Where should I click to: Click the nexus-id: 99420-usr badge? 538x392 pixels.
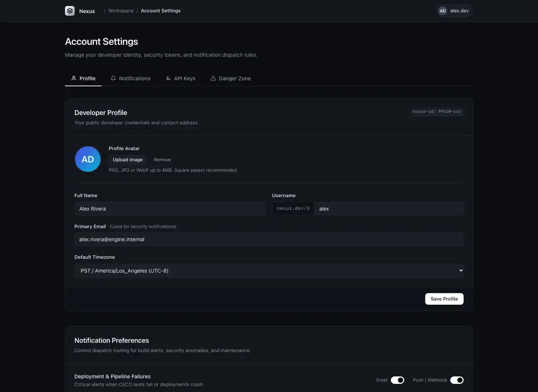(437, 112)
